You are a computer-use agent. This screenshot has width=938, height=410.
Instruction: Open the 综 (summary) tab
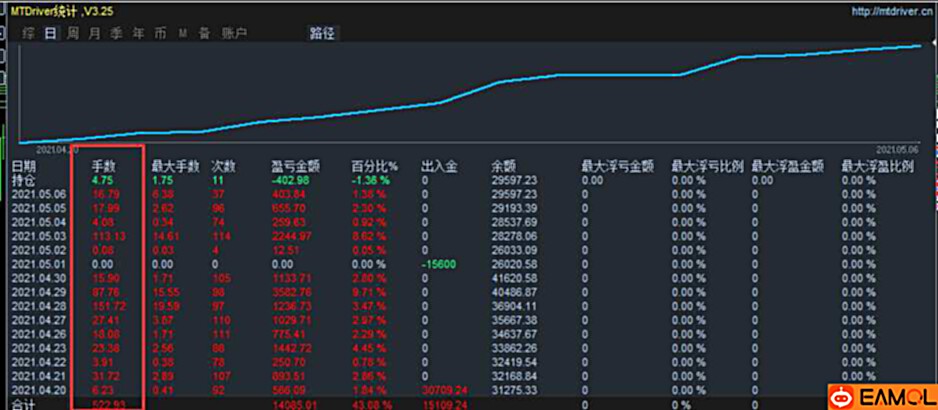[29, 33]
